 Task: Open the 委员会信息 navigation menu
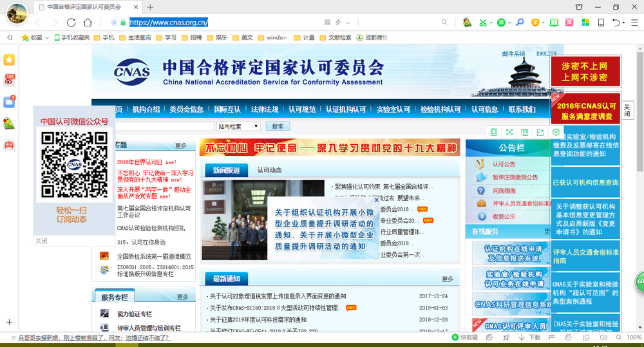[187, 109]
